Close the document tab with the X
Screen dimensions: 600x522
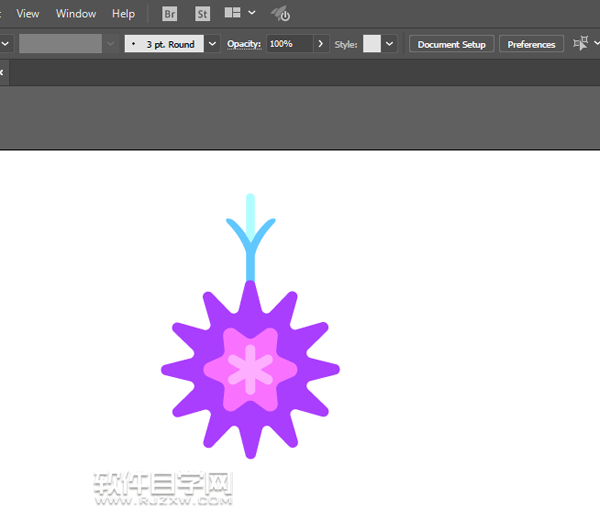tap(2, 73)
